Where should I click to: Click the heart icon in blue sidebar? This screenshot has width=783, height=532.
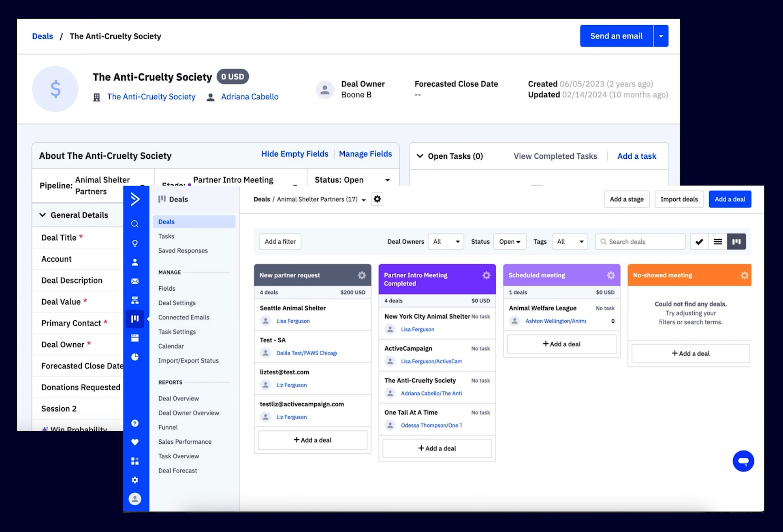click(x=135, y=442)
